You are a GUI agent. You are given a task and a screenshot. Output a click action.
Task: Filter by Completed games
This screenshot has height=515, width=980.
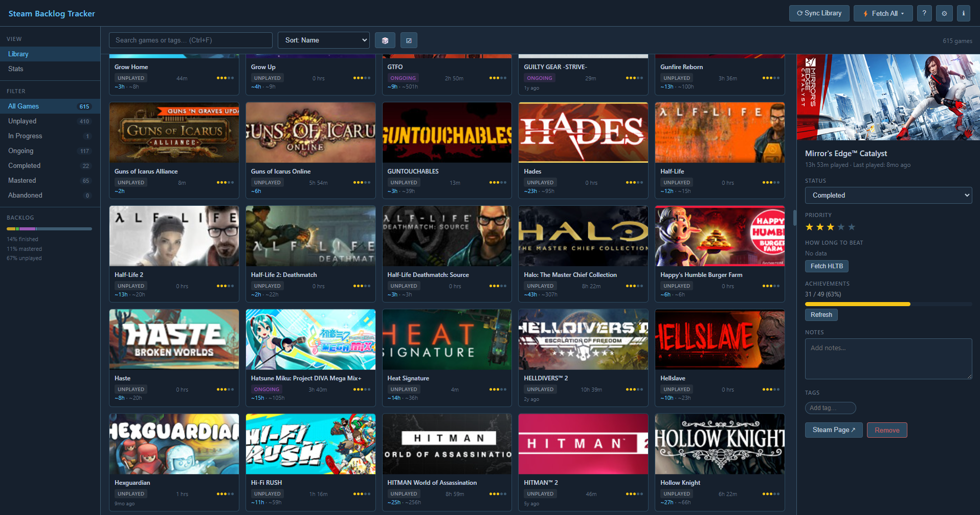coord(50,165)
